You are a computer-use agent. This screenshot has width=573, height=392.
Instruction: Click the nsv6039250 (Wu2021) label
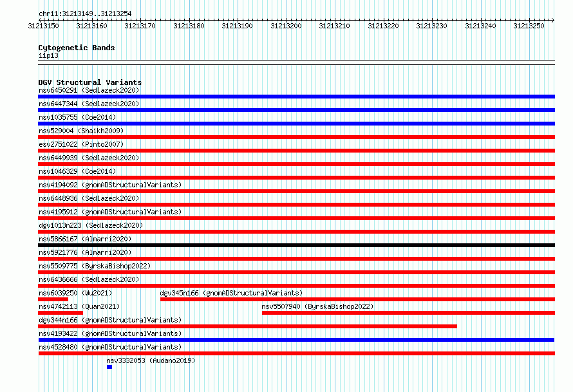(x=75, y=293)
